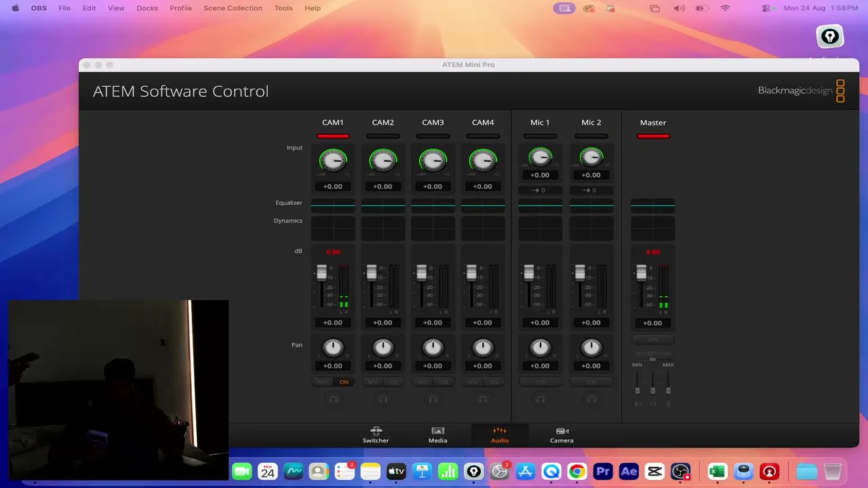Solo Mic 1 with its headphone icon
Viewport: 868px width, 488px height.
[x=540, y=399]
